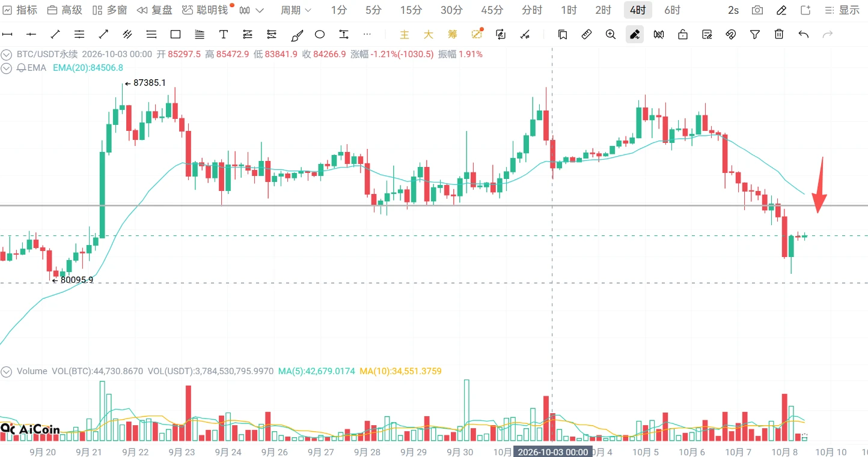868x457 pixels.
Task: Open the 显示 display settings
Action: click(842, 10)
